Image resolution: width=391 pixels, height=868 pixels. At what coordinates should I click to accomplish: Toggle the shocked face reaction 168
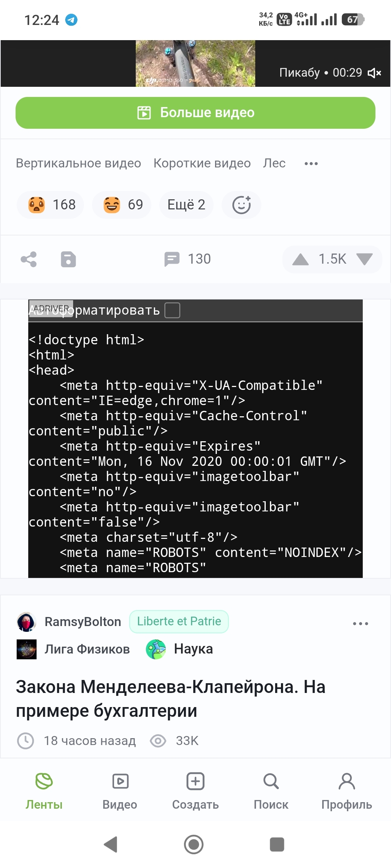pos(51,205)
